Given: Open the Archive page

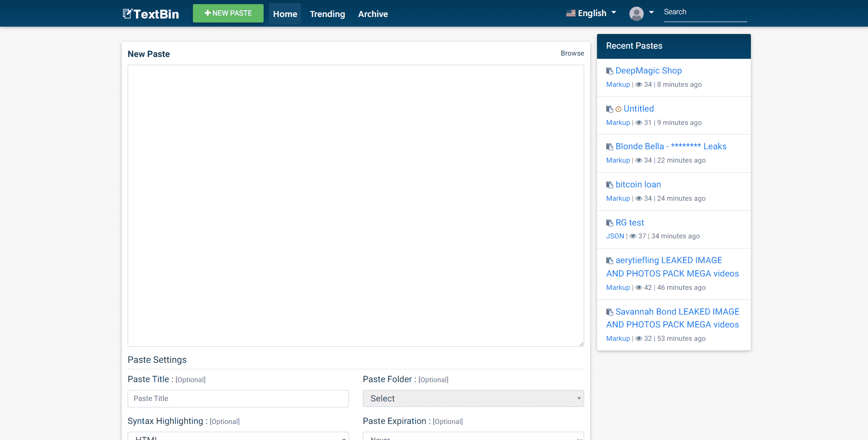Looking at the screenshot, I should click(x=373, y=14).
